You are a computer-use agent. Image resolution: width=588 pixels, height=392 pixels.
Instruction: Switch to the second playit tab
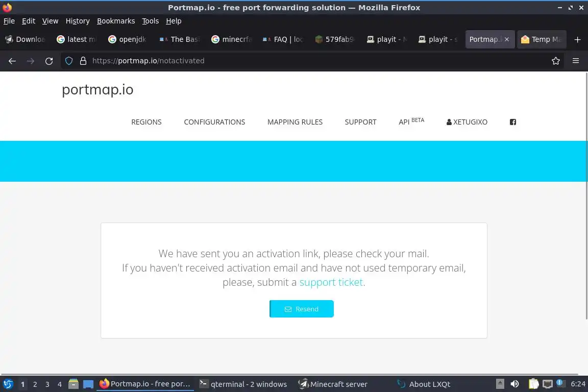[x=438, y=39]
